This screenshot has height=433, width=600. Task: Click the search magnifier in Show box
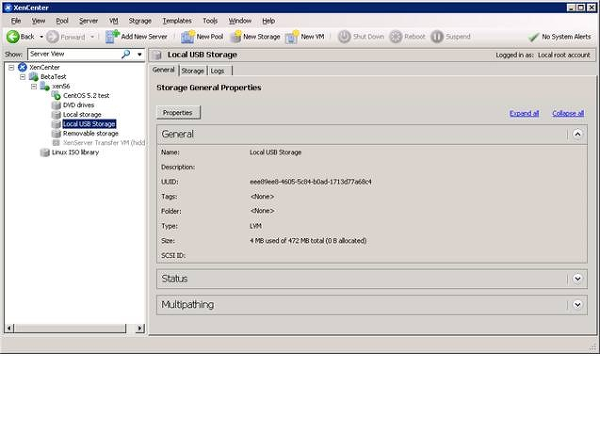[x=126, y=54]
